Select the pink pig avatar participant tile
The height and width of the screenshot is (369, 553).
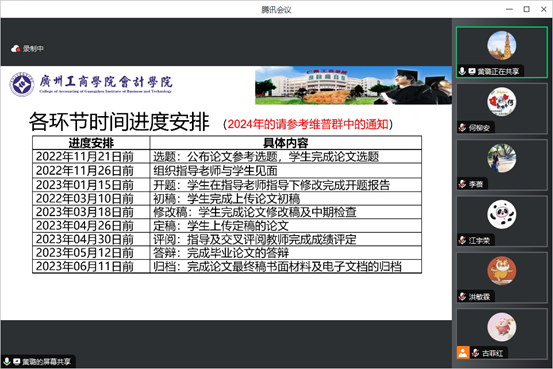point(502,334)
